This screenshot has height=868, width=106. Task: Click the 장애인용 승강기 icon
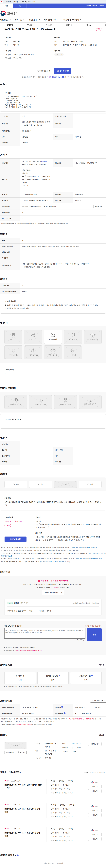tap(41, 402)
